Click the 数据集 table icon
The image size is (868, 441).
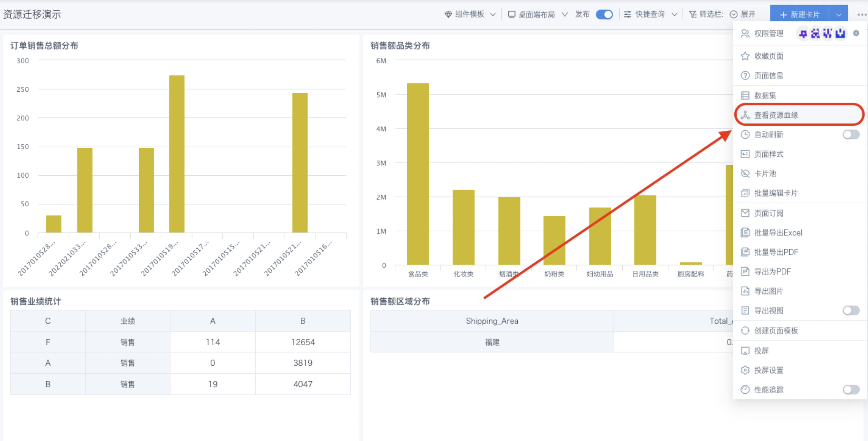[745, 96]
